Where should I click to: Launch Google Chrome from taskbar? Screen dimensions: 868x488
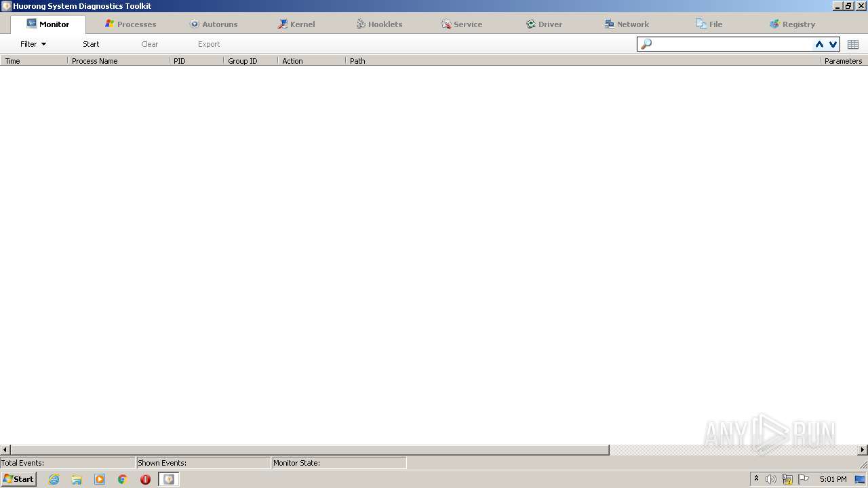122,479
